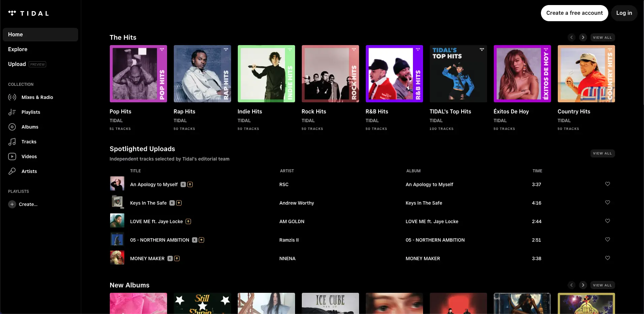The image size is (644, 314).
Task: Toggle the heart for MONEY MAKER
Action: [607, 258]
